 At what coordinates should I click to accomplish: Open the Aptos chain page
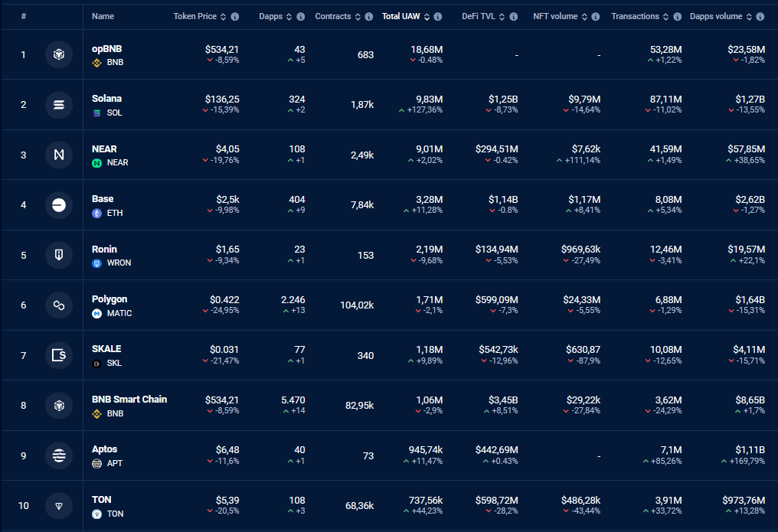105,449
